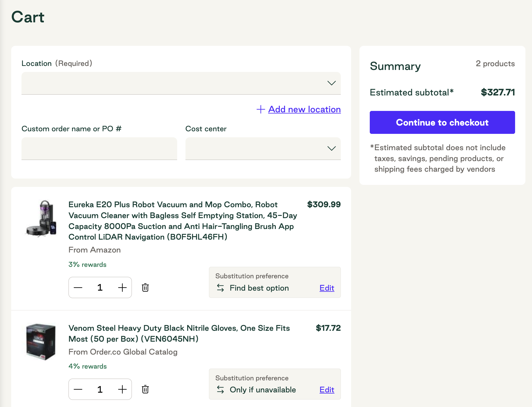This screenshot has width=532, height=407.
Task: Click the Add new location link
Action: click(x=304, y=109)
